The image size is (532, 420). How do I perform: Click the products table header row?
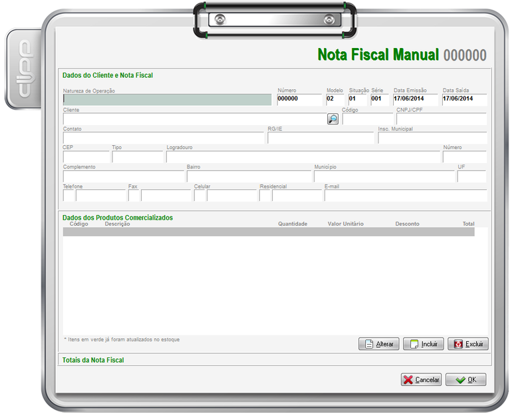pos(269,232)
